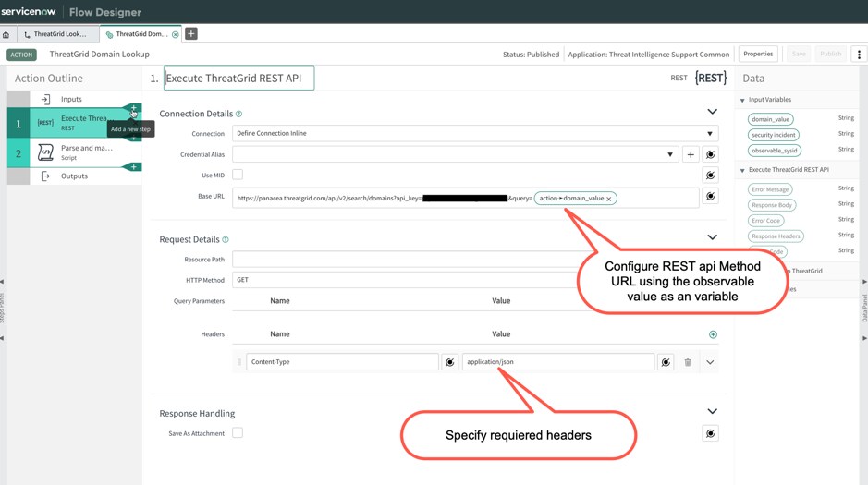This screenshot has width=868, height=485.
Task: Select the Error Message data pill
Action: pyautogui.click(x=770, y=189)
